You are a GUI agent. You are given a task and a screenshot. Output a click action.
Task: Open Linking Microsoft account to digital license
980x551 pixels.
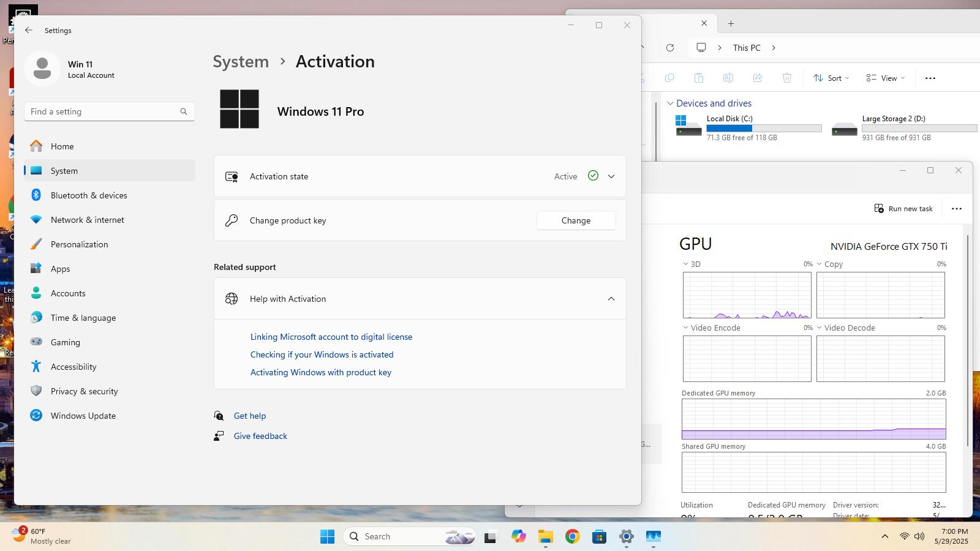click(x=331, y=337)
